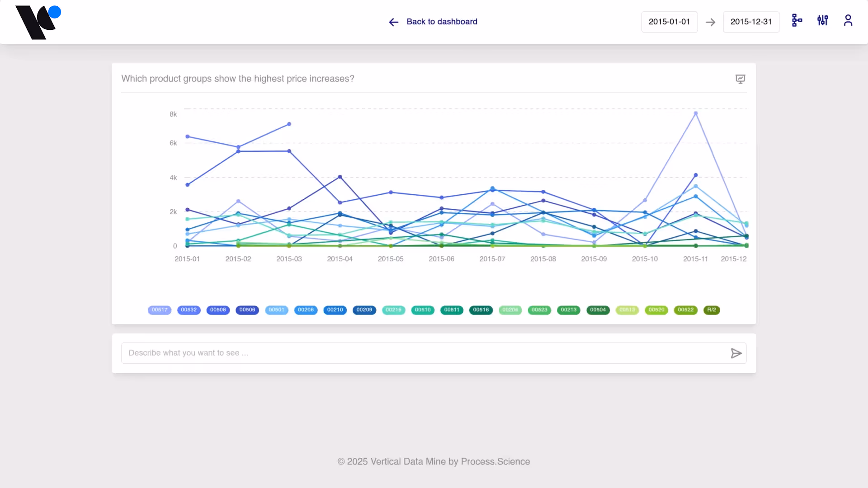Open the start date picker 2015-01-01

[x=670, y=22]
